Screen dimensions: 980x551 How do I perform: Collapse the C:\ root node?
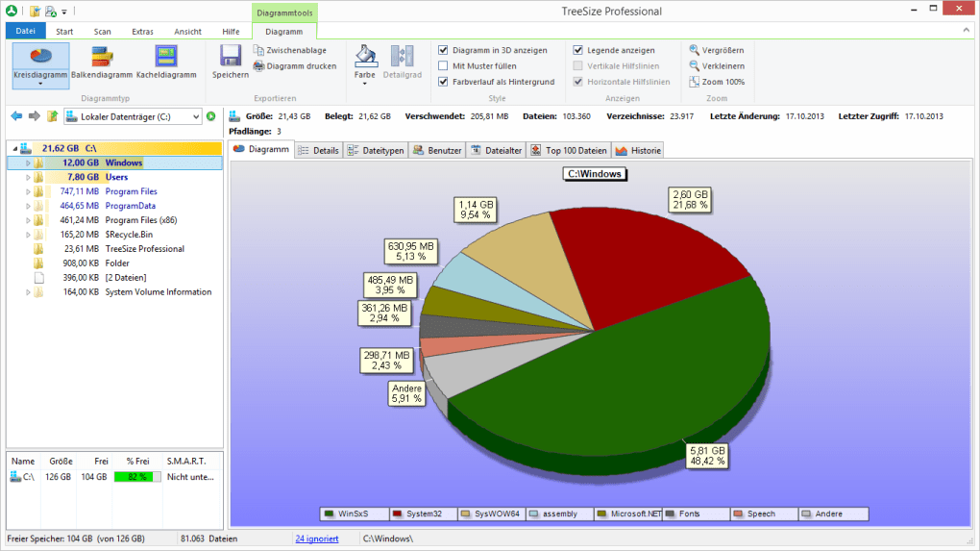click(15, 148)
